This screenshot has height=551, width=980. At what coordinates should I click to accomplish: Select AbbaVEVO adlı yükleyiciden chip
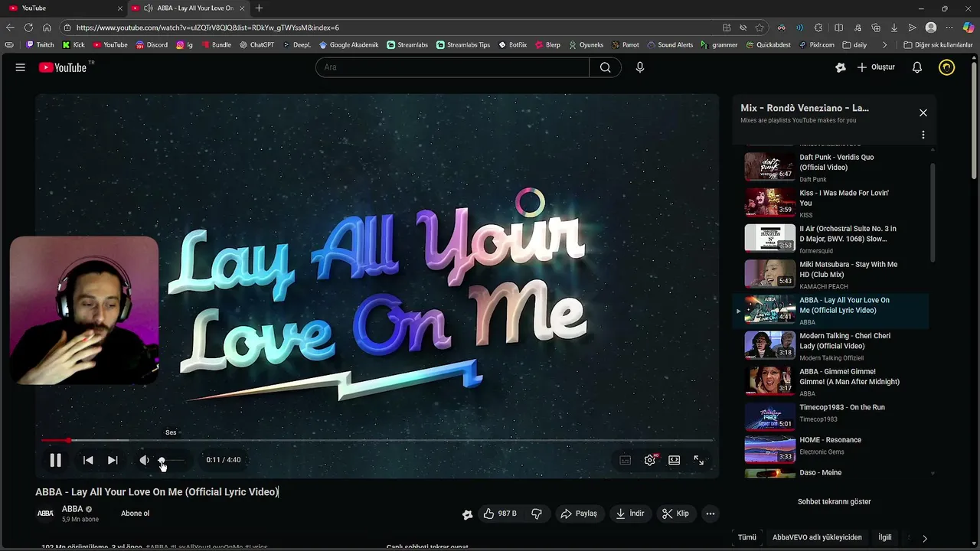tap(817, 537)
